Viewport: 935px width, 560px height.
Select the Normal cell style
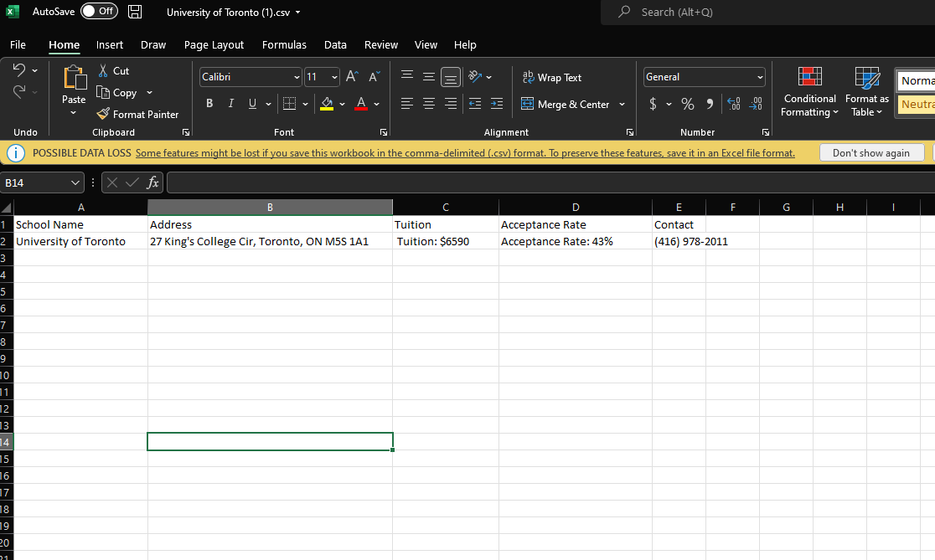pyautogui.click(x=916, y=80)
